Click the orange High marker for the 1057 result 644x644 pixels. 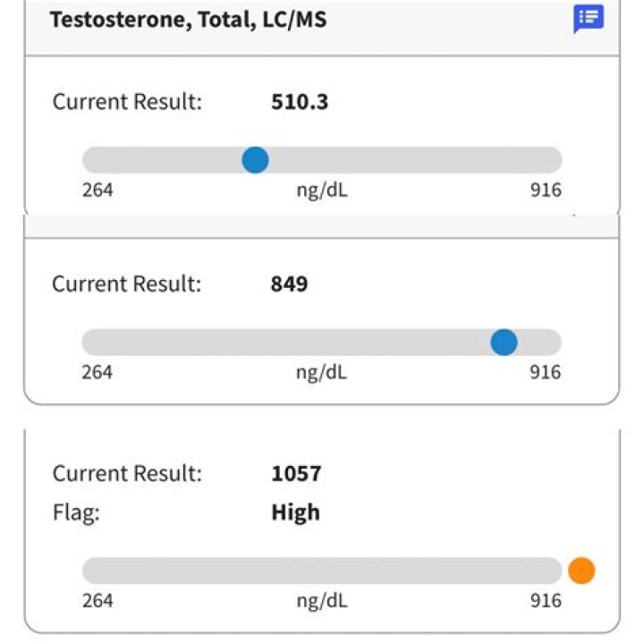pyautogui.click(x=581, y=571)
